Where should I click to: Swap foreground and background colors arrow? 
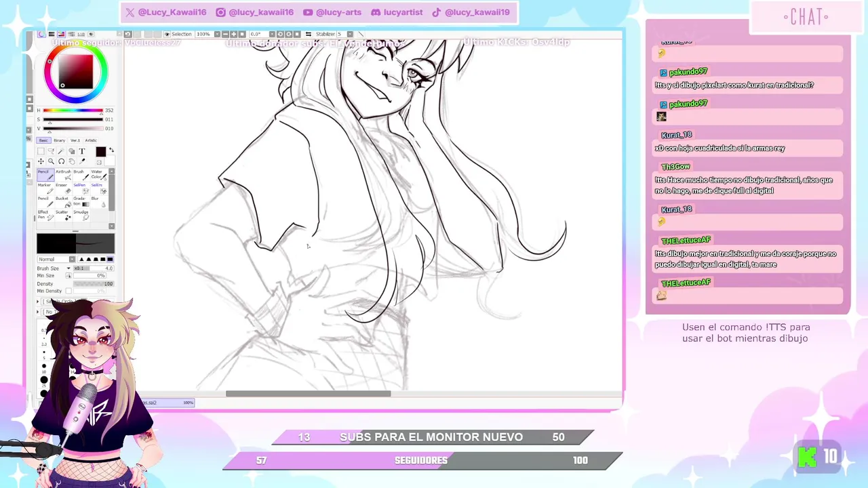coord(111,150)
